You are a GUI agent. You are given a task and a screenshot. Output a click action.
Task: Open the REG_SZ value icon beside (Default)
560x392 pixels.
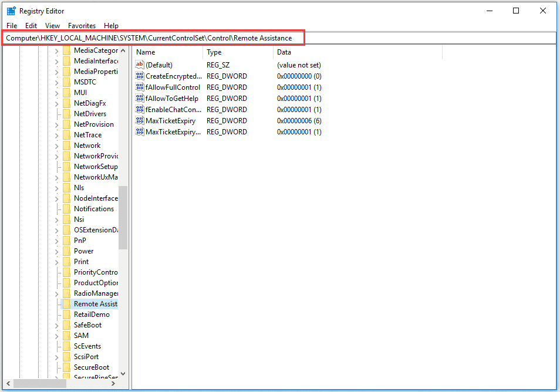140,65
